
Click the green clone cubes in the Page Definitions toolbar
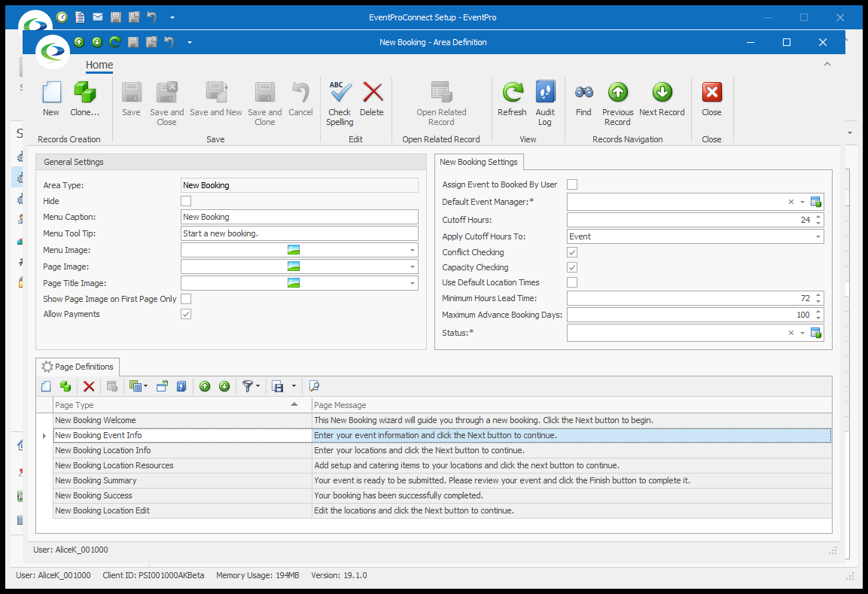click(x=65, y=386)
